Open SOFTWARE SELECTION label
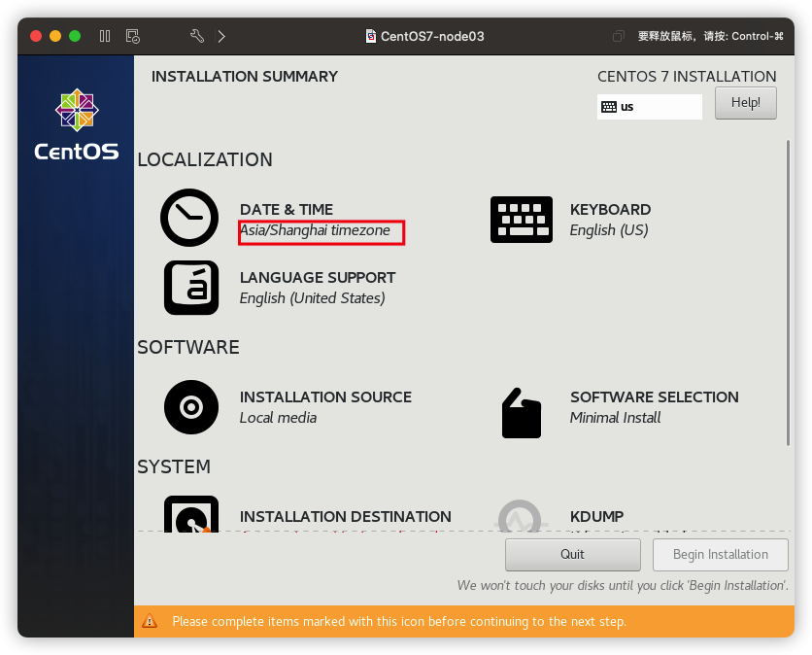Image resolution: width=812 pixels, height=655 pixels. (655, 396)
